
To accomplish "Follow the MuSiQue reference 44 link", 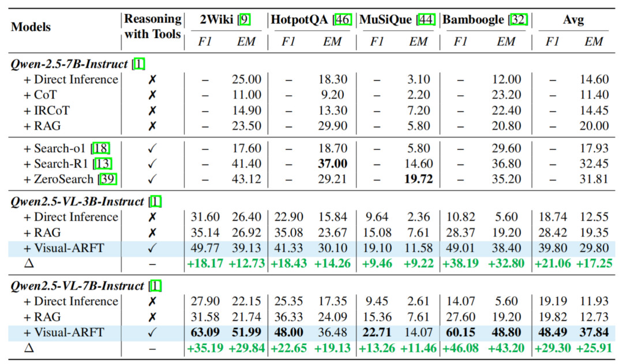I will tap(426, 20).
